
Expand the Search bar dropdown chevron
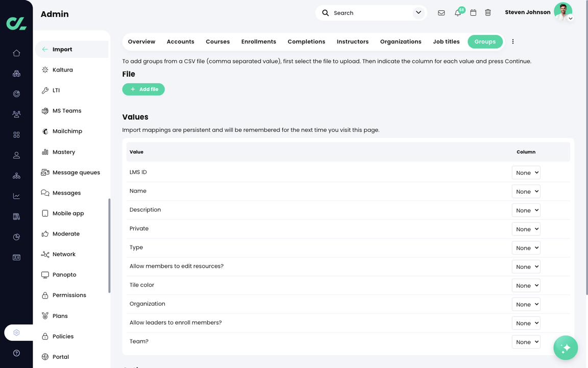[x=418, y=12]
